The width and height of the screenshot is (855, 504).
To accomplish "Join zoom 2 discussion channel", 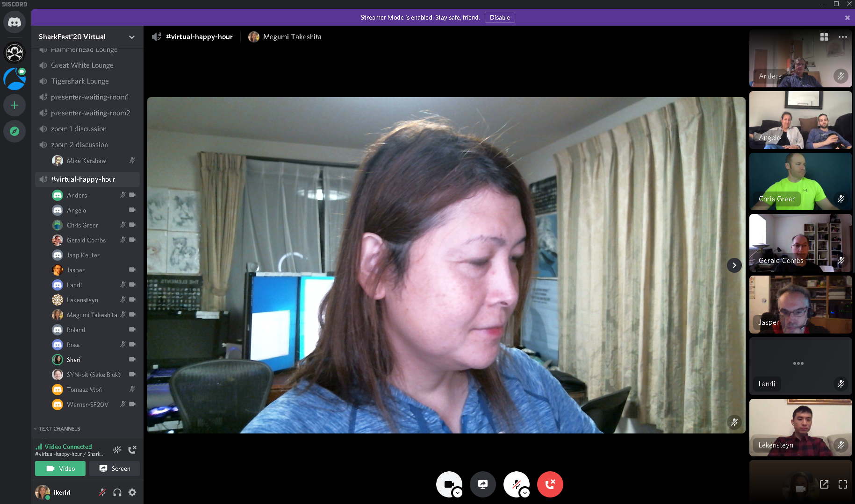I will [87, 145].
